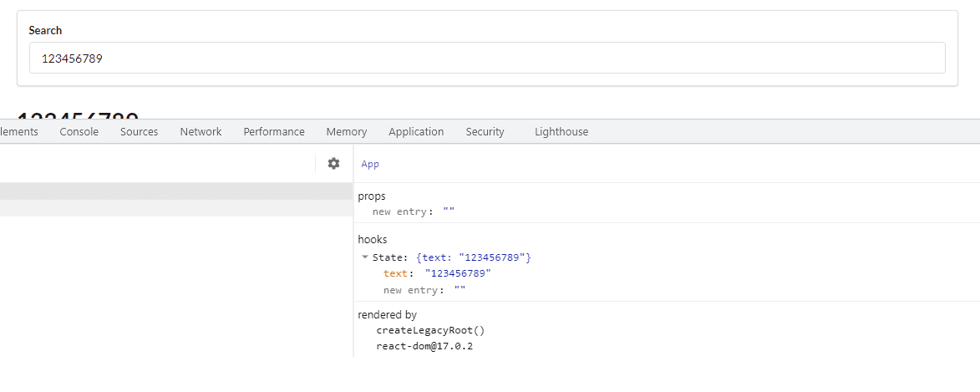Open component view settings gear icon

pyautogui.click(x=333, y=164)
